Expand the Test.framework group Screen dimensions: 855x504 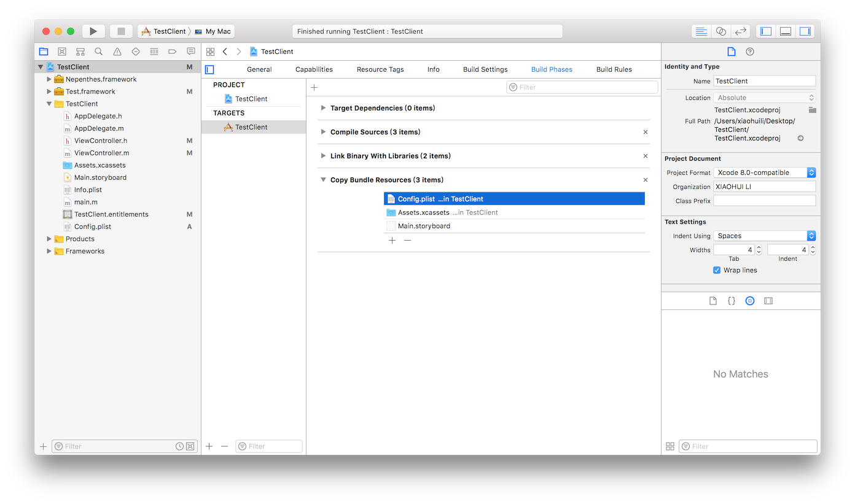click(x=49, y=91)
